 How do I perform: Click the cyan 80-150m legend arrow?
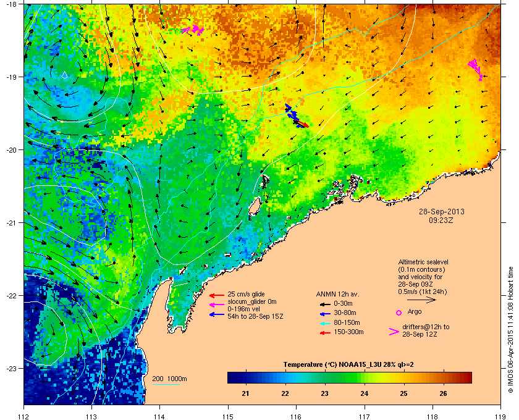(x=325, y=324)
